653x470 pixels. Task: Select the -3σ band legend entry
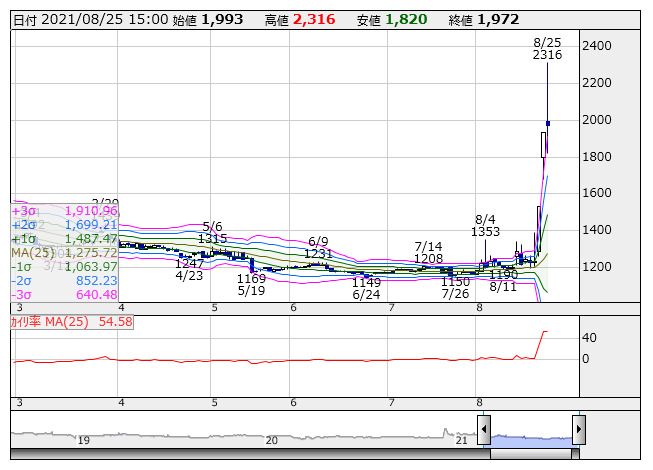pyautogui.click(x=64, y=295)
